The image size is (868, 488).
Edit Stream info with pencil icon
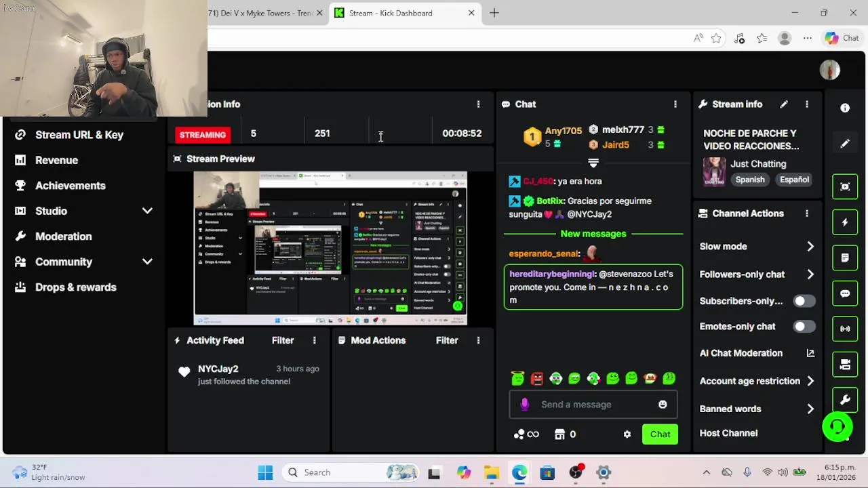(x=784, y=104)
